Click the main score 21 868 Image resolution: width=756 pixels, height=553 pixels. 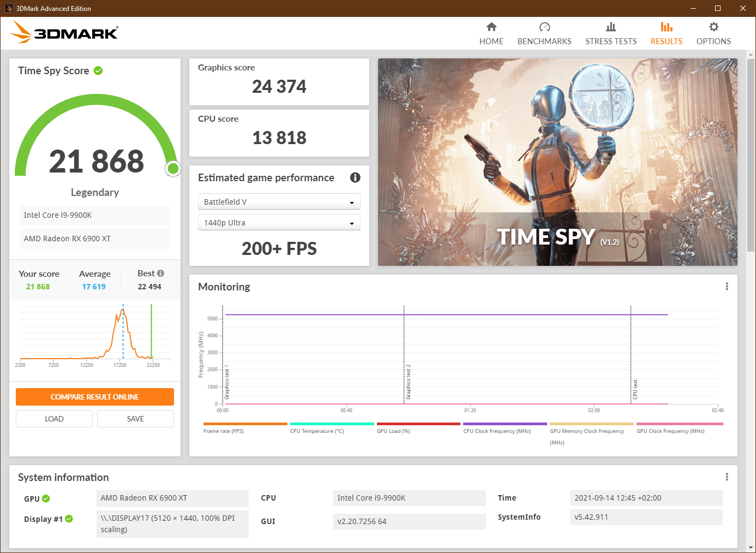pos(97,162)
